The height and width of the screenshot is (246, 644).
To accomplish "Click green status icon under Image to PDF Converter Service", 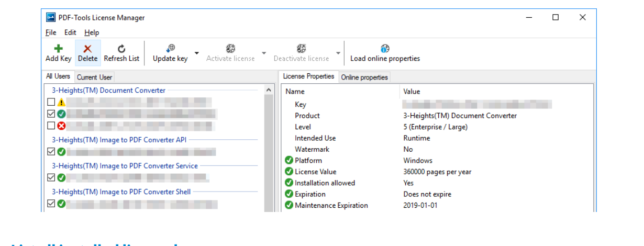I will [x=61, y=177].
